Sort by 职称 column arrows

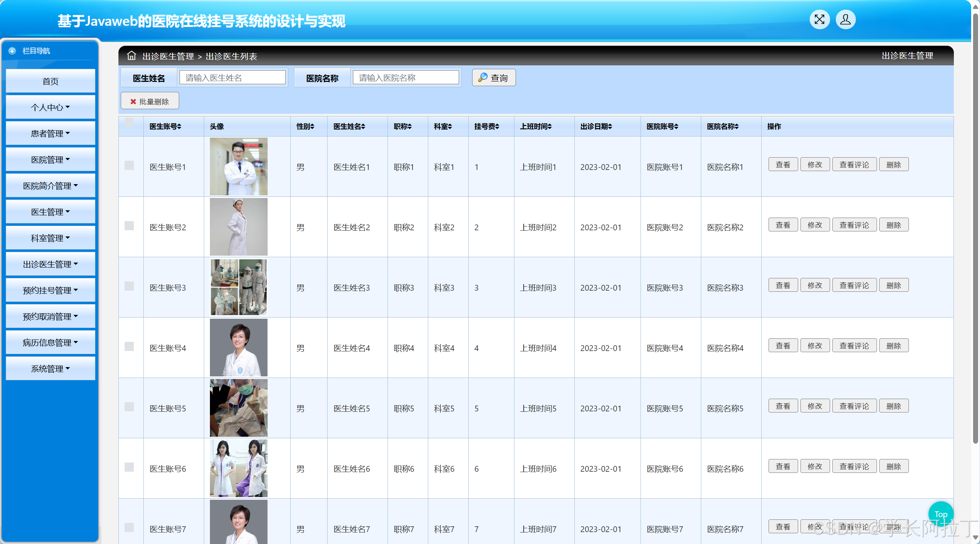tap(409, 126)
